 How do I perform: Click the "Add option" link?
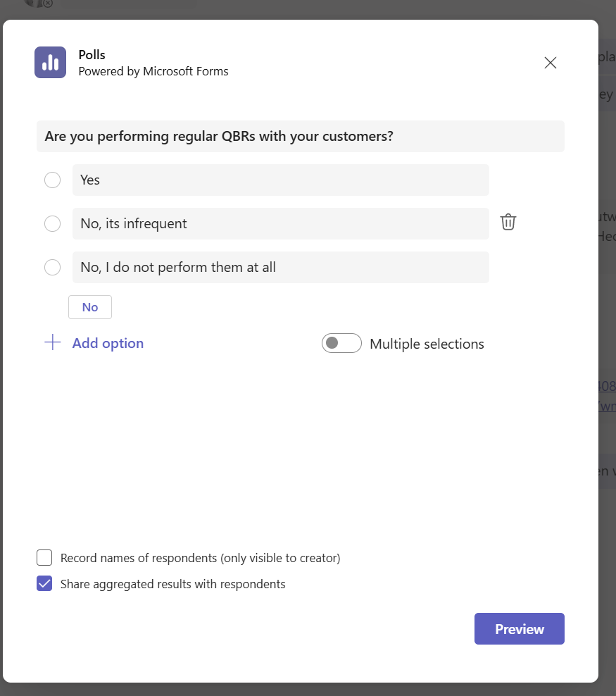pyautogui.click(x=107, y=342)
